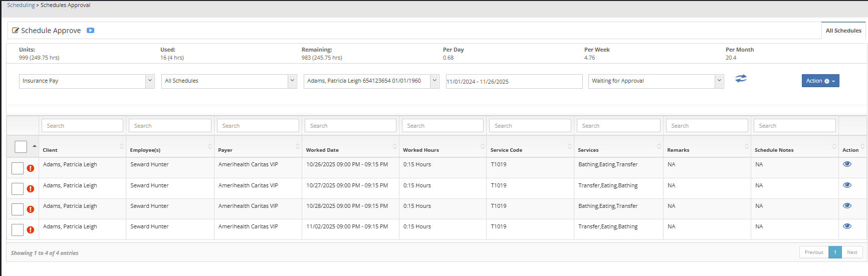Click the Search box above Employee(s) column
The image size is (868, 276).
point(170,126)
